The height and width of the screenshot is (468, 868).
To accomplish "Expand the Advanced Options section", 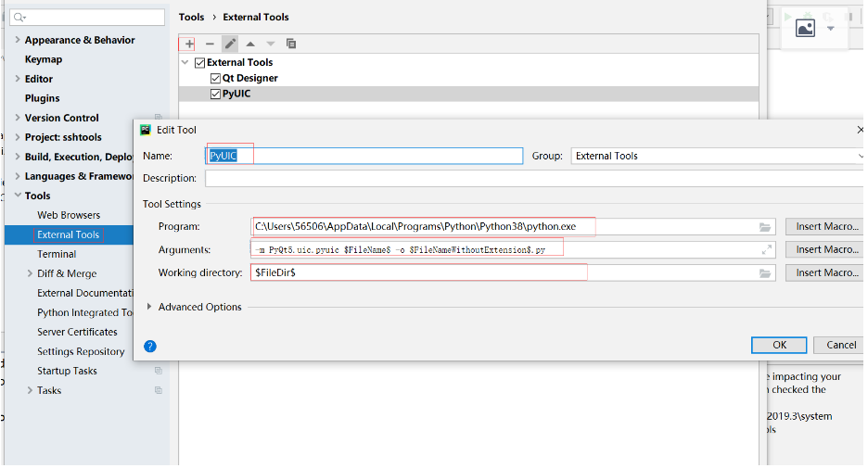I will pyautogui.click(x=150, y=307).
